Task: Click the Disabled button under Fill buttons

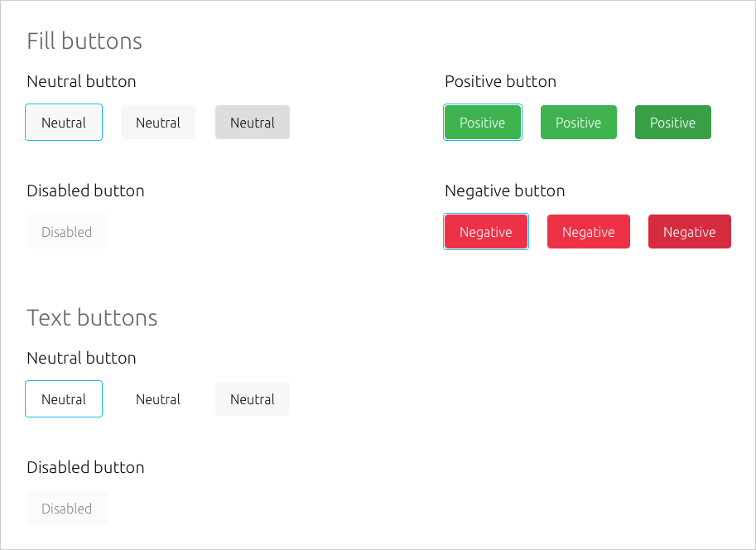Action: tap(67, 231)
